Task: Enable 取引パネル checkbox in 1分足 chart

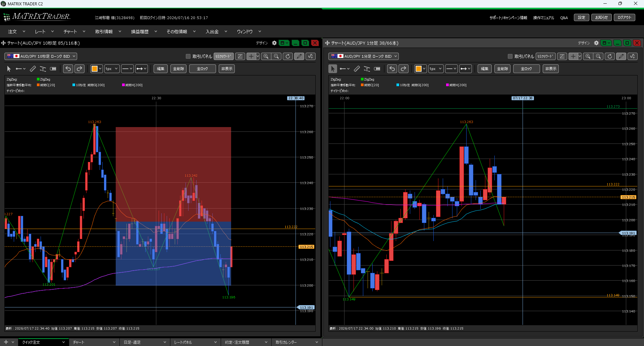Action: [510, 56]
